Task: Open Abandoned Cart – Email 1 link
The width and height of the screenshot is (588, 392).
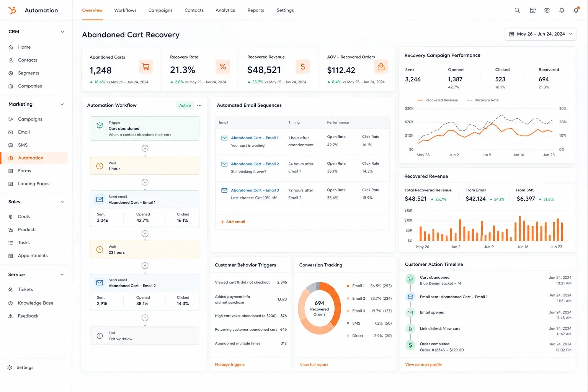Action: (255, 138)
